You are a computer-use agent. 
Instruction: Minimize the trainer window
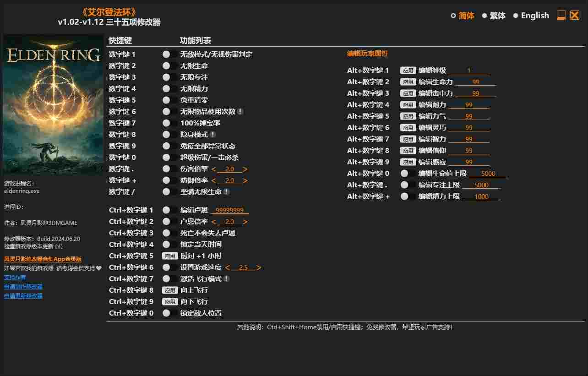(561, 16)
